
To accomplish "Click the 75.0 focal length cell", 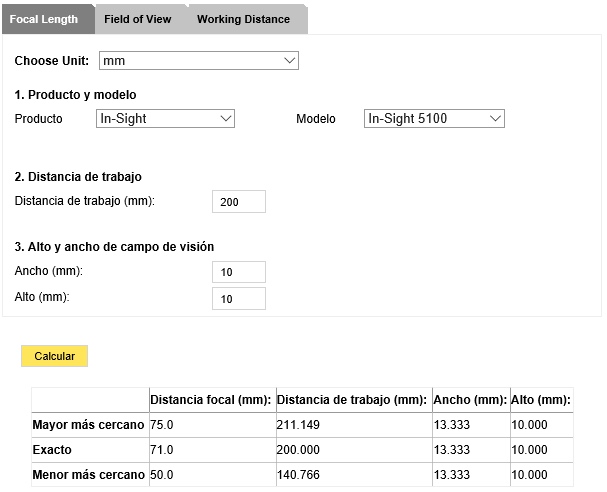I will coord(162,425).
